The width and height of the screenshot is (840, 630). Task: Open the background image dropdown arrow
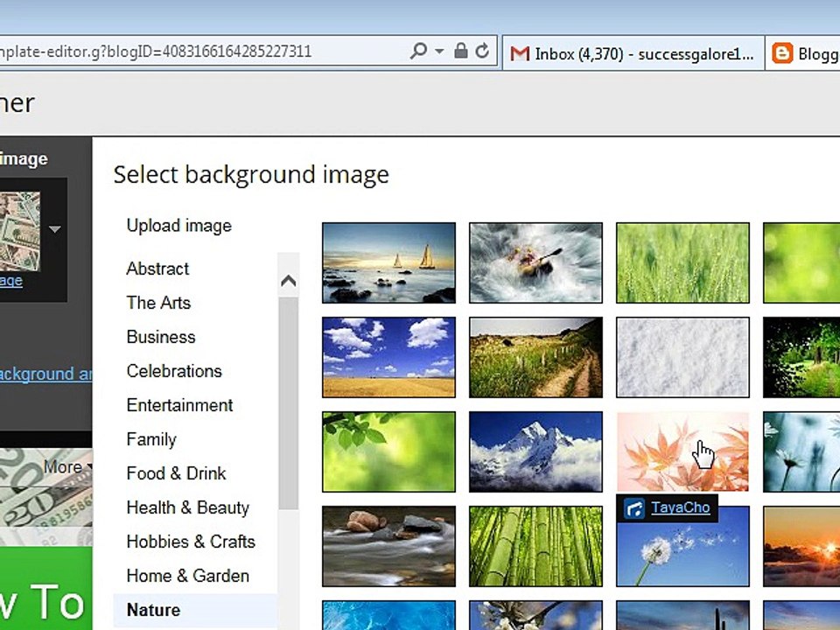(54, 229)
